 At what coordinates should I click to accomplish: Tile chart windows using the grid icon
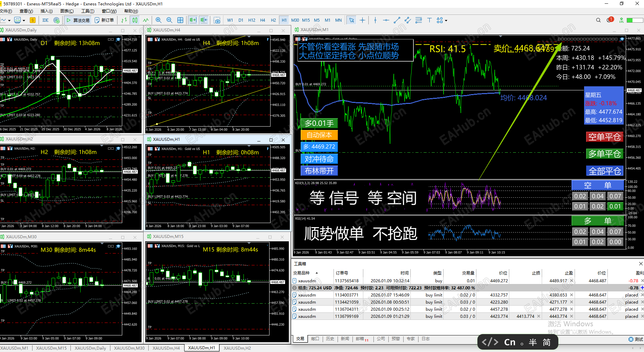point(180,20)
